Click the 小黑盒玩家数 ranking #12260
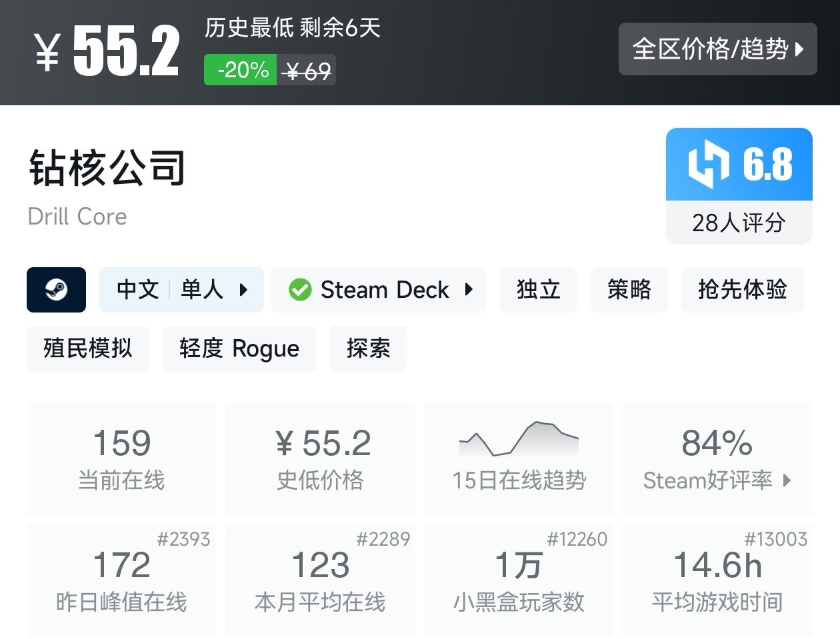This screenshot has width=840, height=639. [x=579, y=539]
